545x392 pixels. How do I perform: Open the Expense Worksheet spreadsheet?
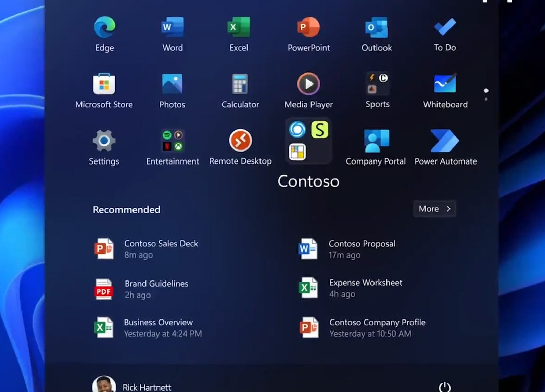click(351, 288)
